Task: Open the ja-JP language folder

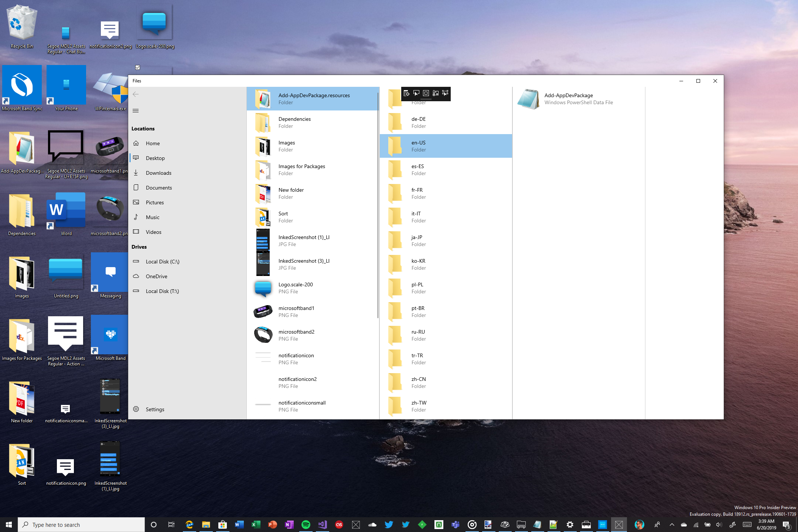Action: (x=446, y=241)
